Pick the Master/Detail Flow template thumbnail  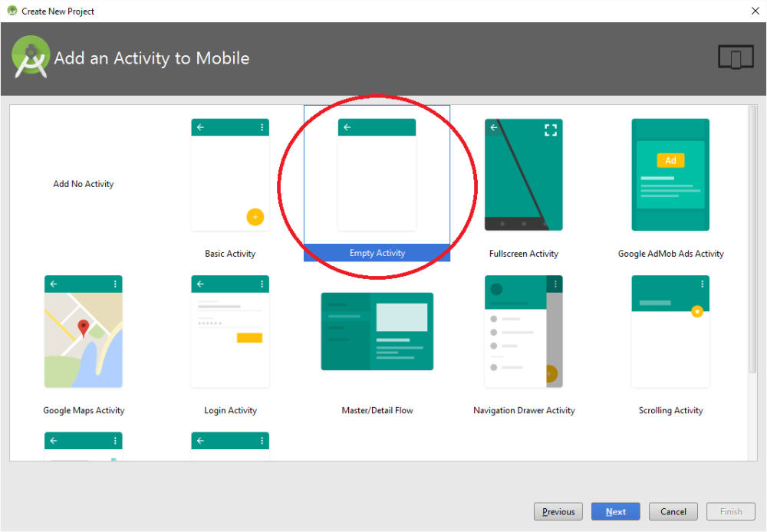tap(377, 331)
